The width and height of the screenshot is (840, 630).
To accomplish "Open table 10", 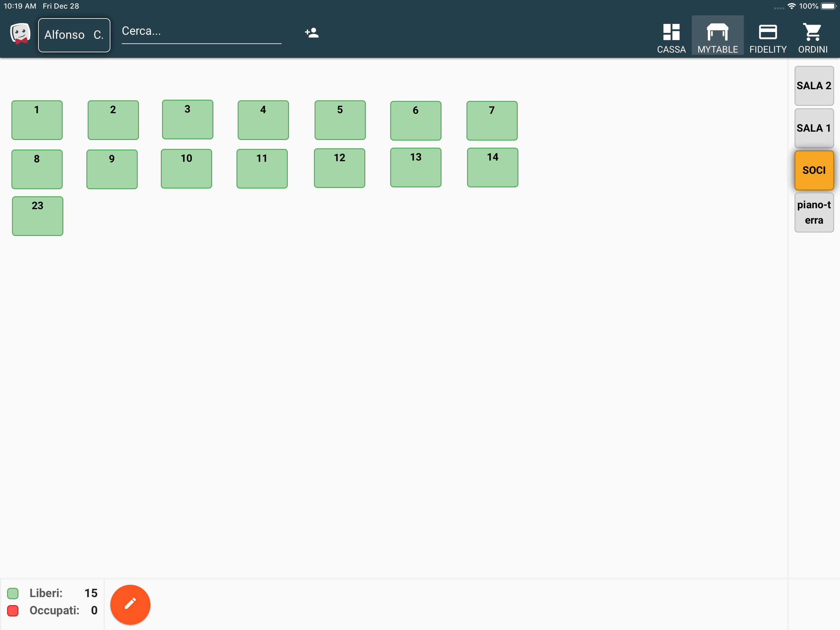I will [186, 169].
